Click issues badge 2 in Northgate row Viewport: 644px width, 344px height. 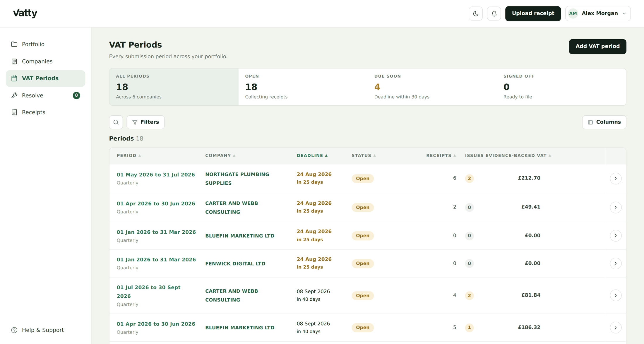[469, 179]
